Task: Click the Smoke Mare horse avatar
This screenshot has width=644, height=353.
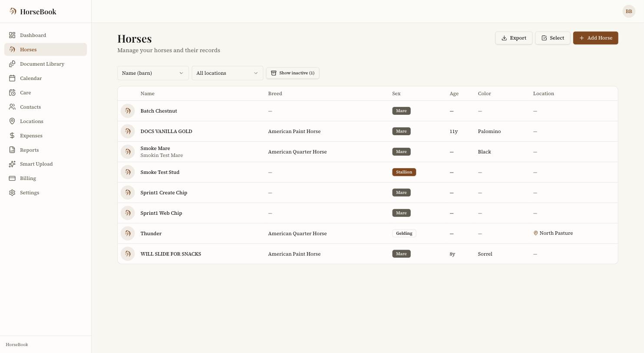Action: [x=128, y=152]
